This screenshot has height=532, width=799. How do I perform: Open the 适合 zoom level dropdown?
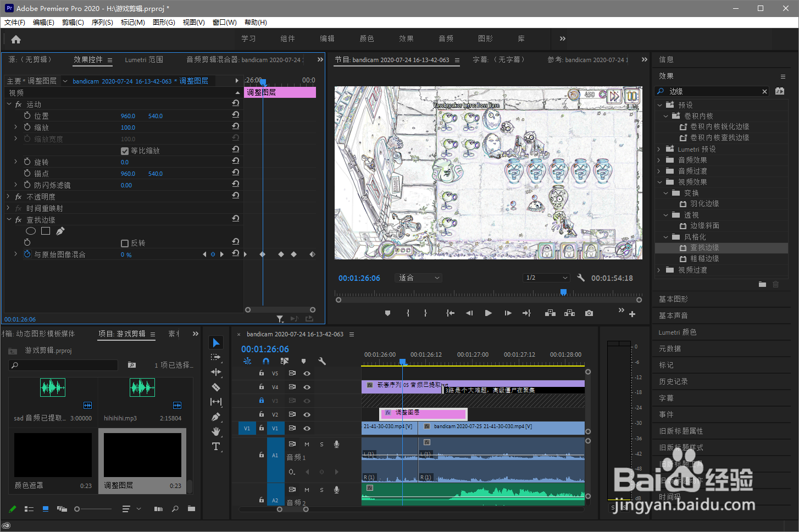[x=419, y=278]
